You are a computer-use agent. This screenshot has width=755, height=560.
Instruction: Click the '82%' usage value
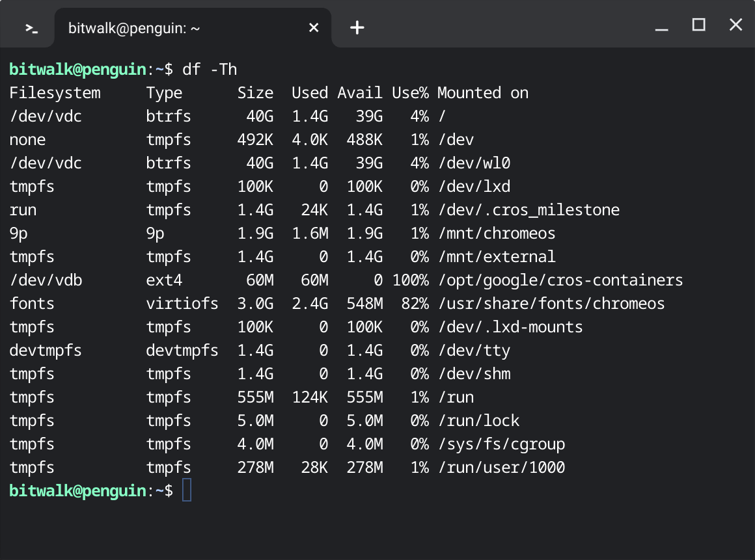(415, 304)
